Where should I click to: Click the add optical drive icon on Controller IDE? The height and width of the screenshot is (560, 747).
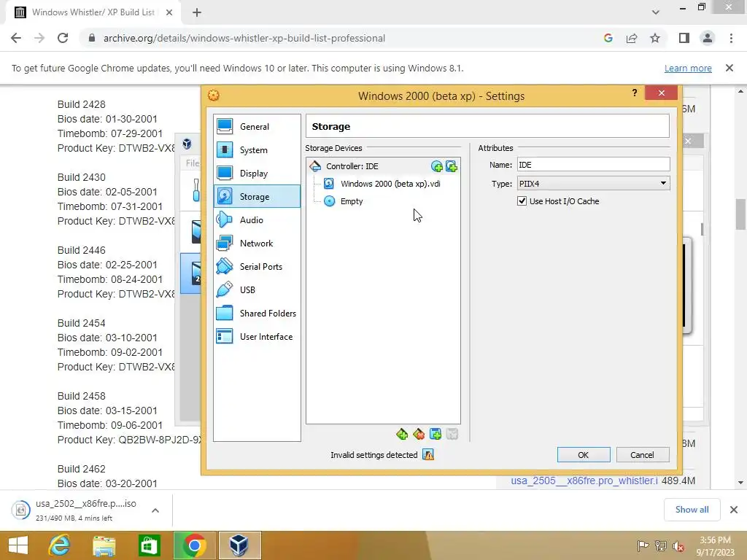tap(436, 166)
